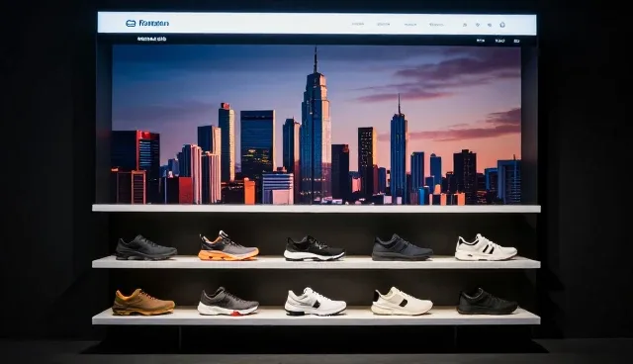633x364 pixels.
Task: Select the all-black sneaker on the lower shelf
Action: (488, 301)
